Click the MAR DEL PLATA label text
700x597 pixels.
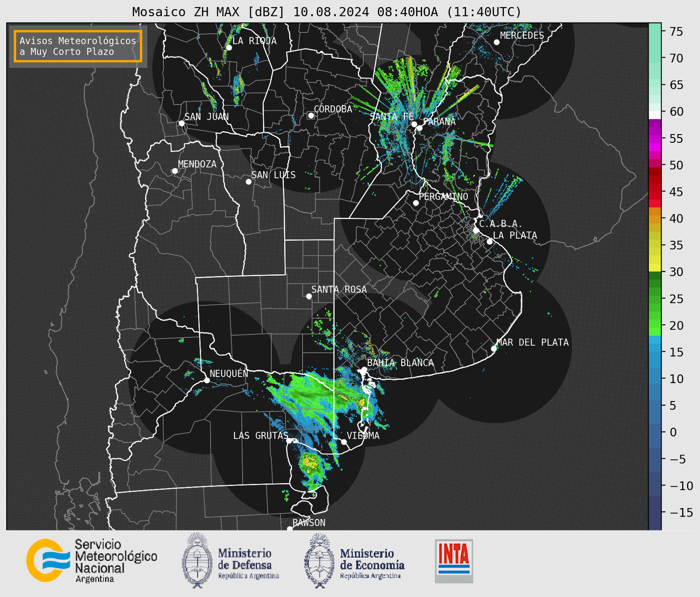pyautogui.click(x=532, y=343)
